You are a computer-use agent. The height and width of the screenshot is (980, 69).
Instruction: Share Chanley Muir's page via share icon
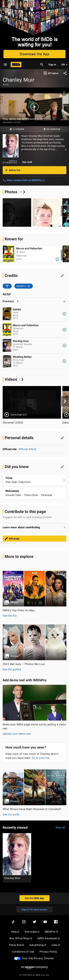click(x=65, y=73)
